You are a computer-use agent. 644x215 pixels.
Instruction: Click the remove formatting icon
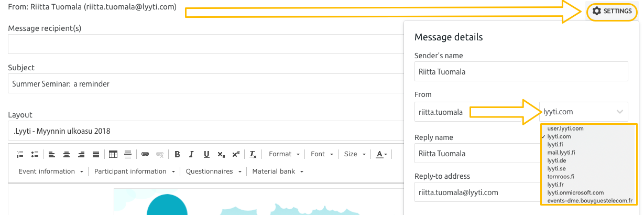(x=253, y=154)
